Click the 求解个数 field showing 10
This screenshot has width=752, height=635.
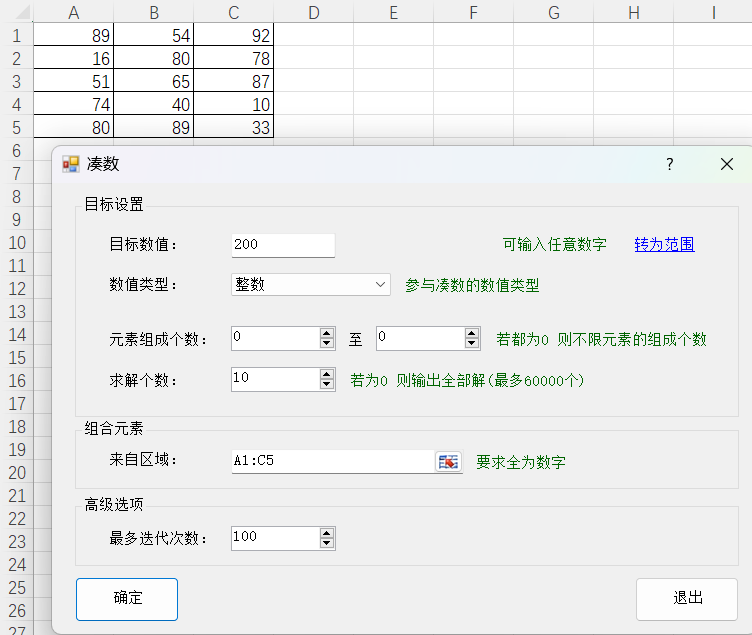(x=276, y=379)
